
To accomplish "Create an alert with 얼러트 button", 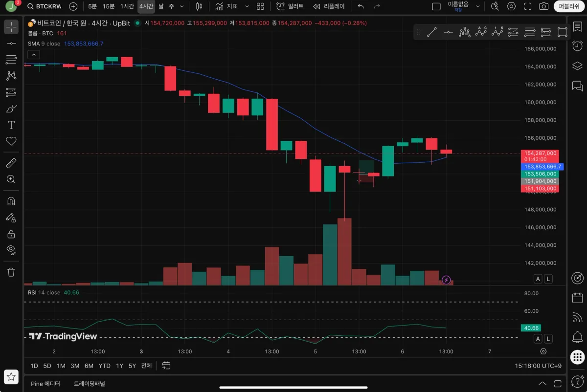I will point(290,6).
